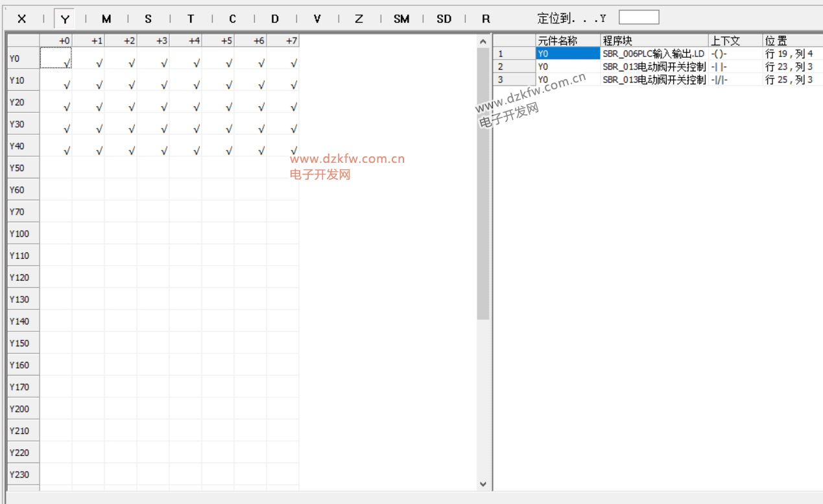
Task: Select the Y40 row +7 checkmark cell
Action: point(283,147)
